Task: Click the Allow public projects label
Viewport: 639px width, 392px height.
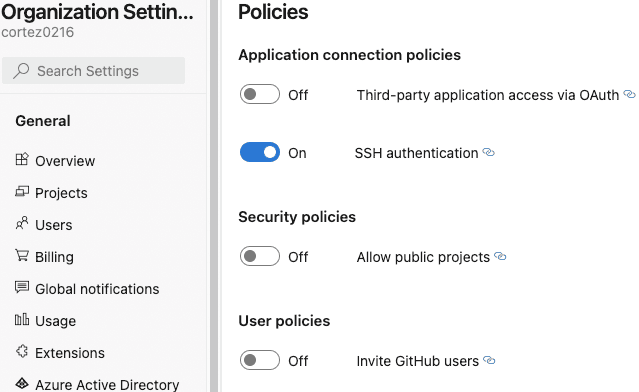Action: 423,257
